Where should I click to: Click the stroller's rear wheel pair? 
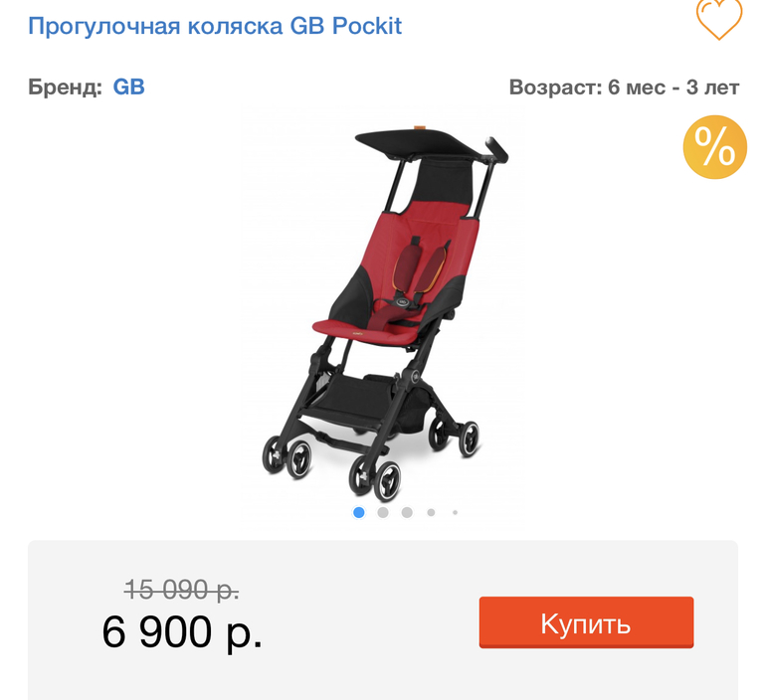pos(455,437)
